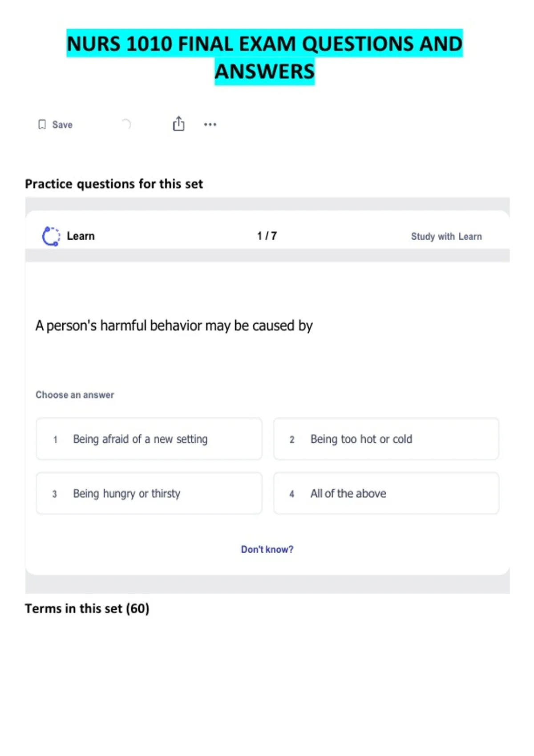This screenshot has width=534, height=756.
Task: Click the "Don't know?" link
Action: point(267,550)
